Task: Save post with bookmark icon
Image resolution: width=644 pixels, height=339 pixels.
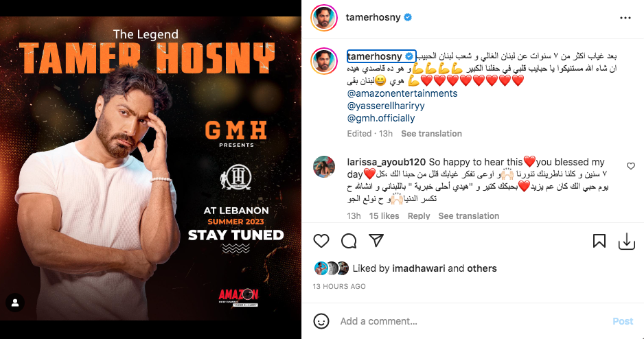Action: [x=599, y=241]
